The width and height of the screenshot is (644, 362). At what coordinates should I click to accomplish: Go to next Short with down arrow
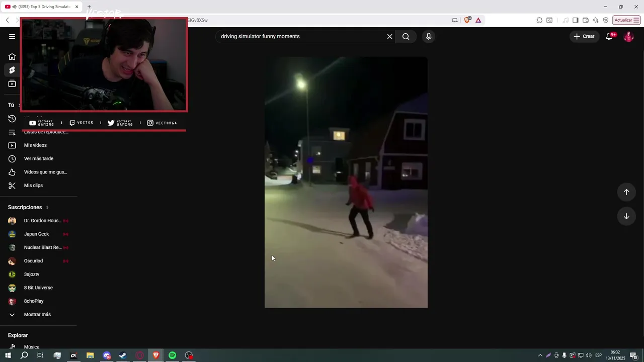(x=626, y=216)
